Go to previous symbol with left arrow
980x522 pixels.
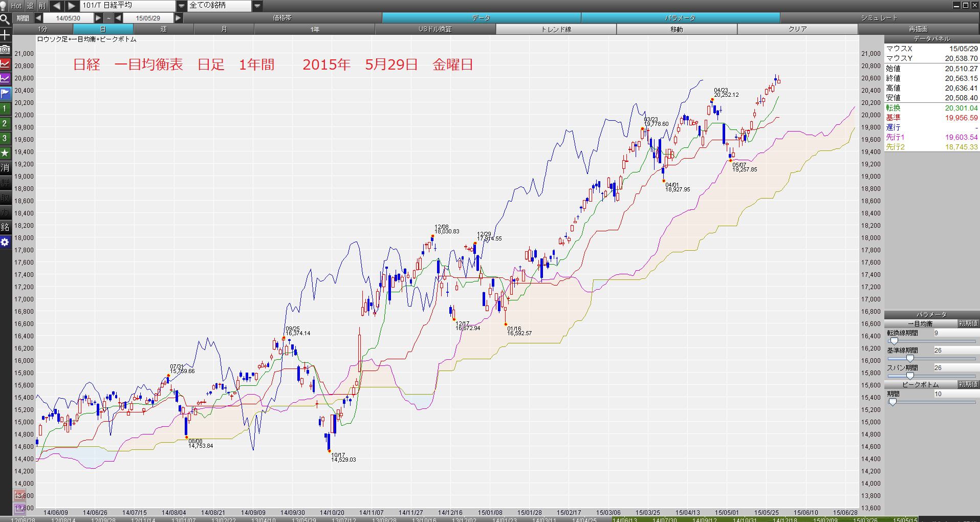(x=57, y=6)
